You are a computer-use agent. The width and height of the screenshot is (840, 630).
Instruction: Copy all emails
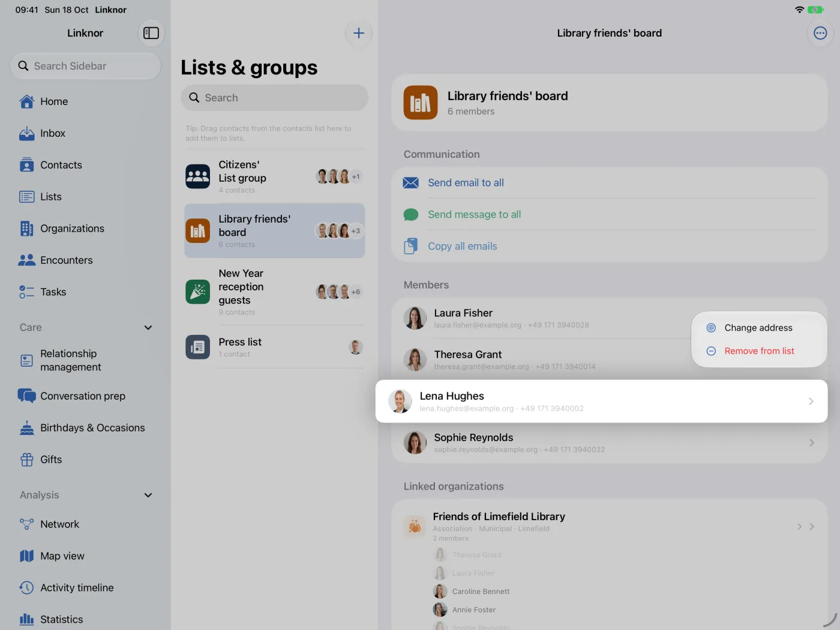(x=610, y=247)
